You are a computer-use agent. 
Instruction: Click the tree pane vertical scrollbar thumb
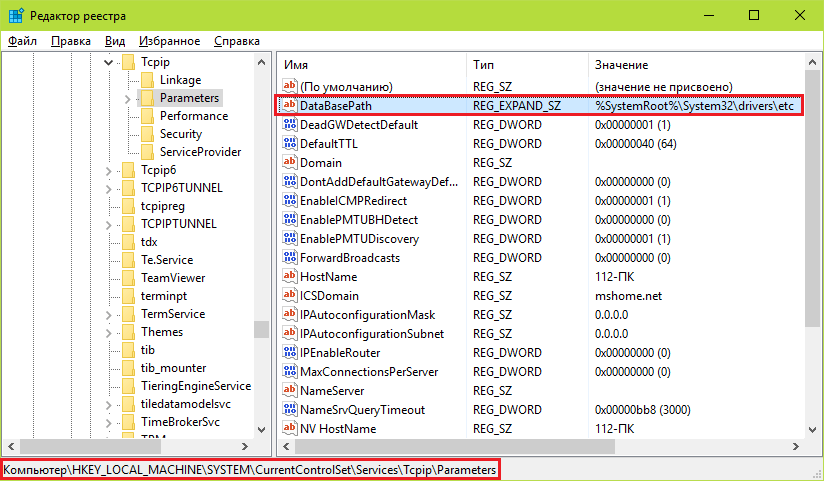(x=261, y=330)
